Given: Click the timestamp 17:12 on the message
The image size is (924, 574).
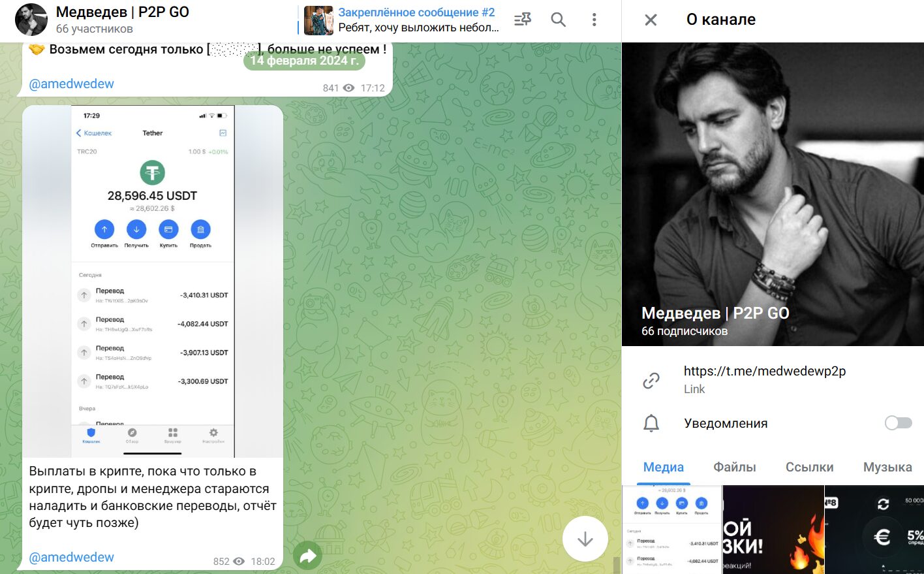Looking at the screenshot, I should point(373,88).
